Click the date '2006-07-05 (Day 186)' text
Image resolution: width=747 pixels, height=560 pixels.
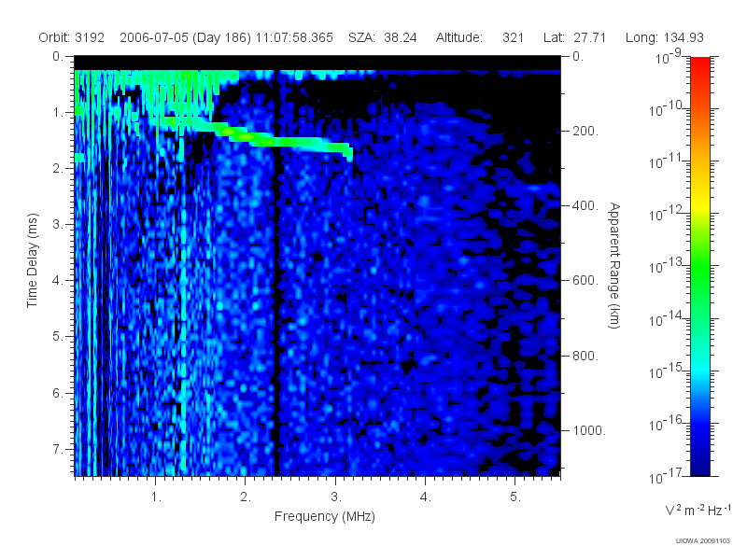[185, 37]
